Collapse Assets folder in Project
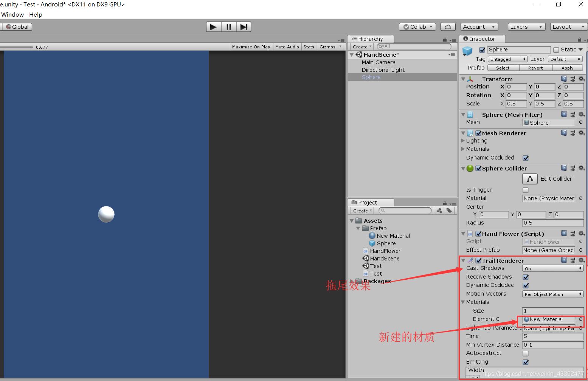 (352, 221)
